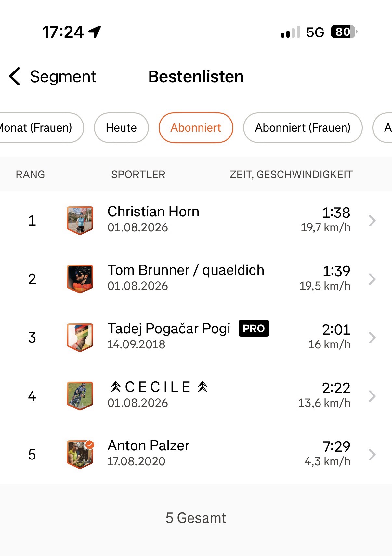
Task: Open Tom Brunner's profile avatar
Action: 80,279
